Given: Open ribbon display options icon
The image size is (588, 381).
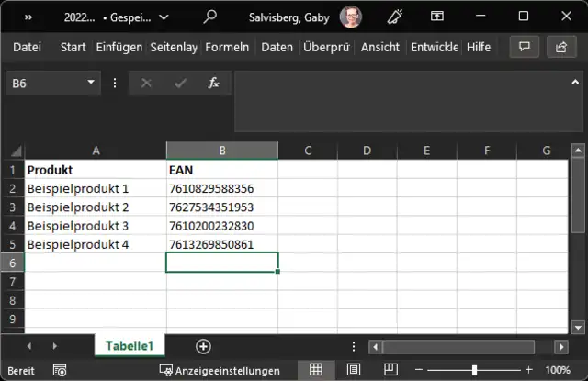Looking at the screenshot, I should 438,17.
